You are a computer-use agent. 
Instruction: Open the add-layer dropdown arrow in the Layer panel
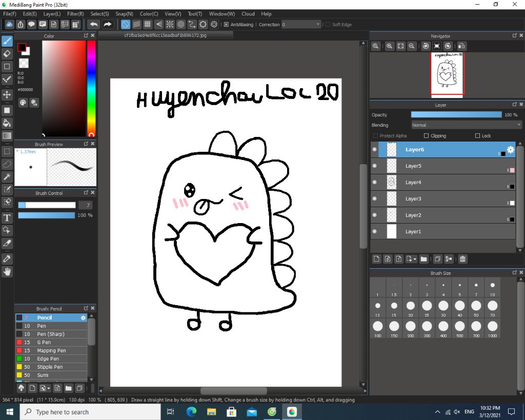point(415,259)
